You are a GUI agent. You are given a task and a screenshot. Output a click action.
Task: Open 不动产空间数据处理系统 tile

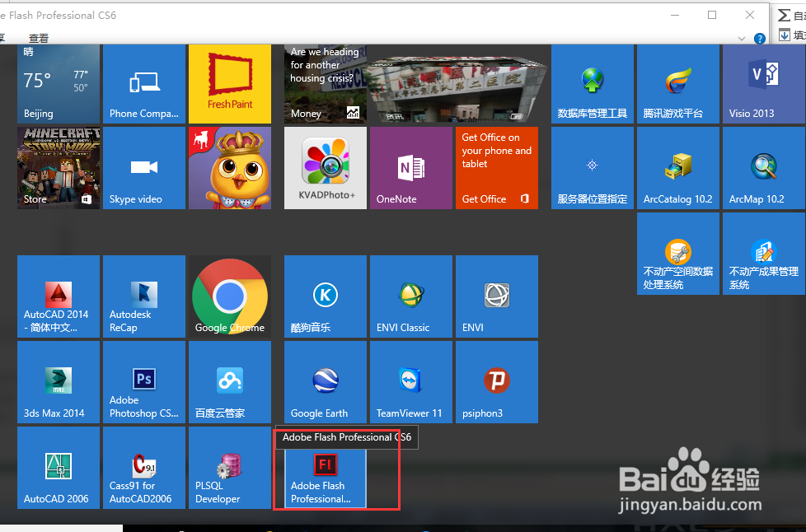[678, 254]
